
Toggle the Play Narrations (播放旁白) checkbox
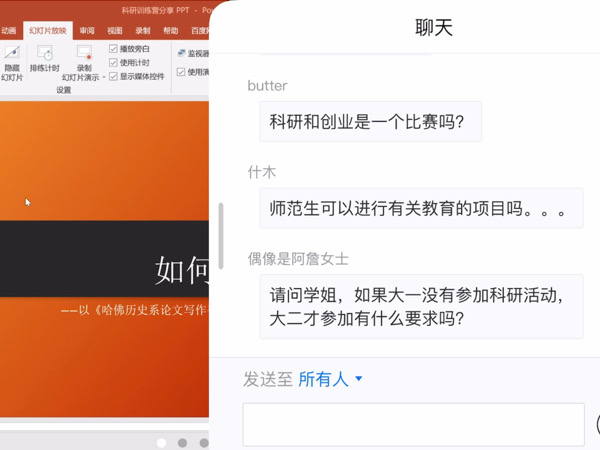point(113,49)
